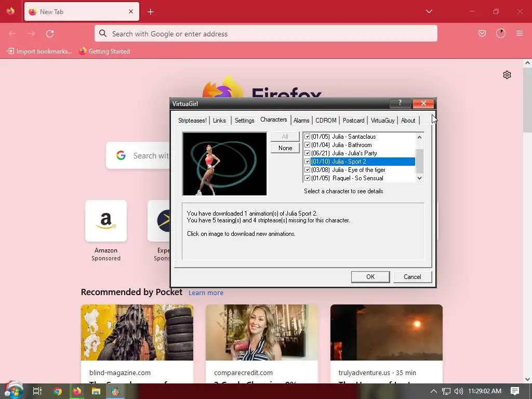Open the Firefox account icon
The width and height of the screenshot is (532, 399).
500,33
